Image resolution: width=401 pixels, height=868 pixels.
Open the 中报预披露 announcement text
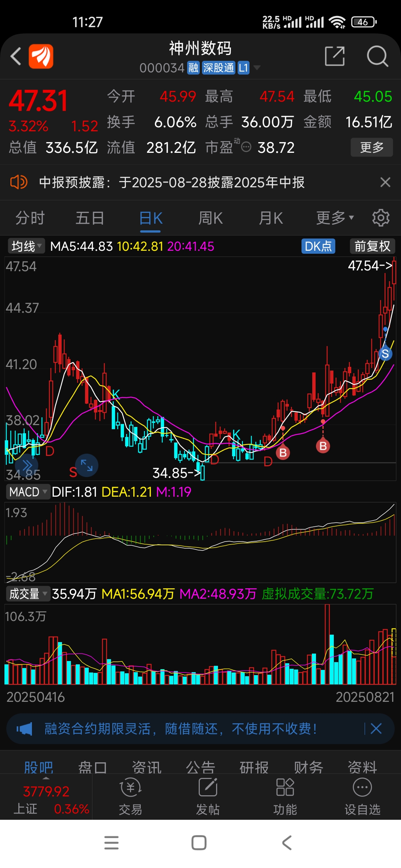pyautogui.click(x=172, y=182)
